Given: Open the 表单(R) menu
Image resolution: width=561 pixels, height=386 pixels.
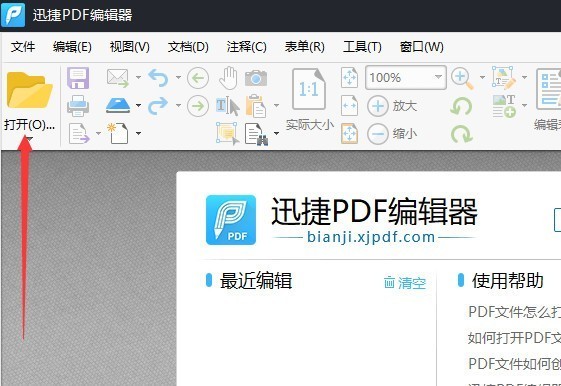Looking at the screenshot, I should click(x=304, y=47).
